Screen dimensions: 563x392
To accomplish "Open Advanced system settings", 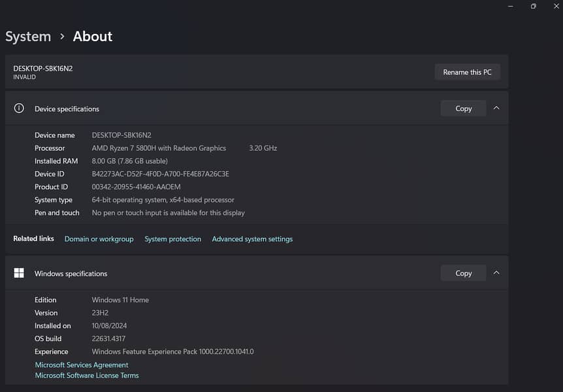I will pyautogui.click(x=252, y=239).
